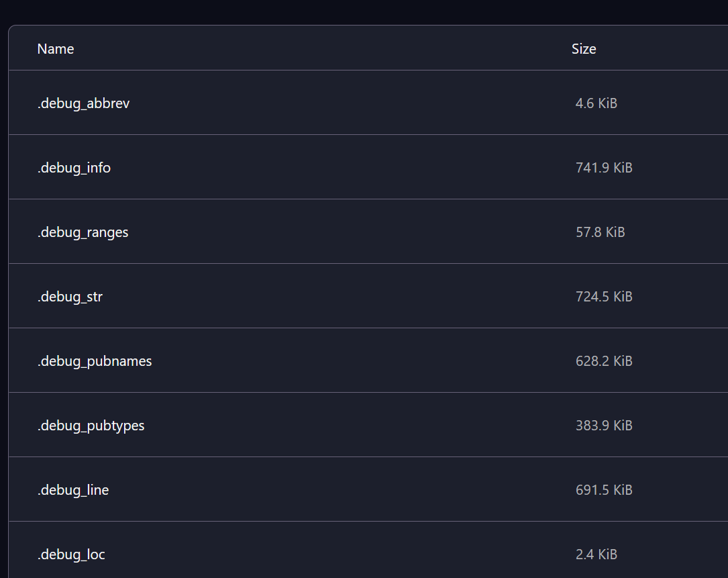Select the 724.5 KiB size cell

coord(604,297)
